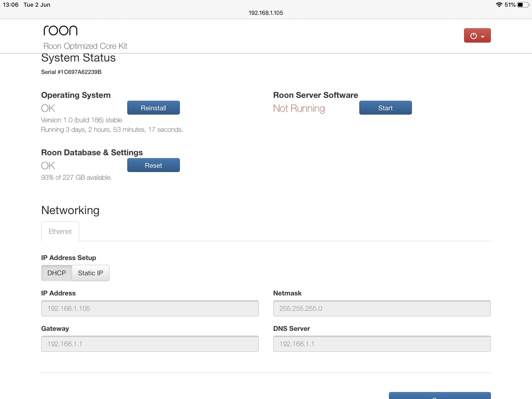Image resolution: width=532 pixels, height=399 pixels.
Task: Click the 93% of 227 GB available text
Action: pyautogui.click(x=77, y=177)
